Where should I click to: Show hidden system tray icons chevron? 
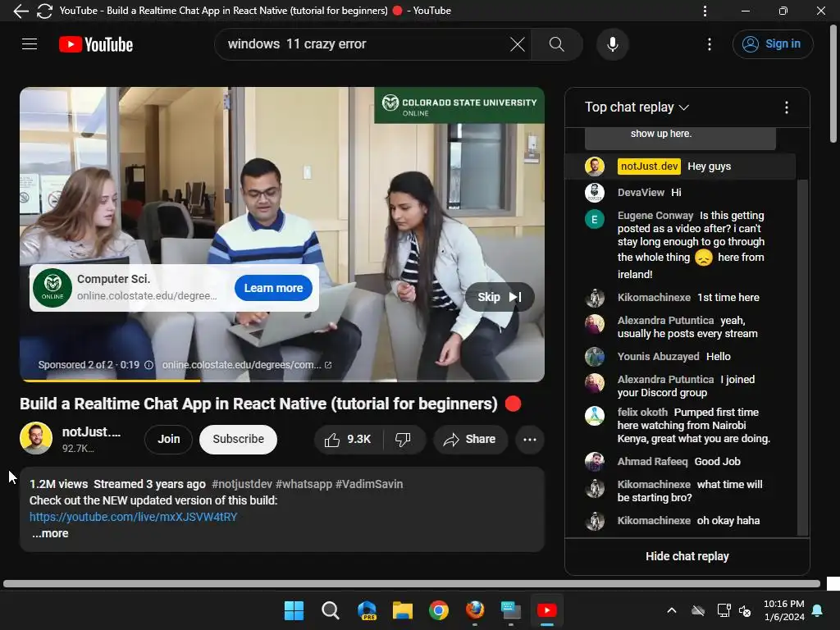tap(671, 610)
